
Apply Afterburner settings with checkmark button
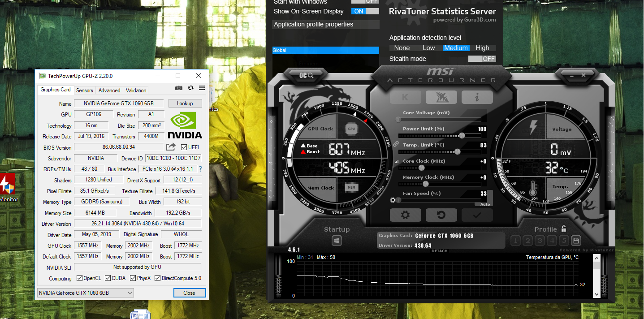477,215
